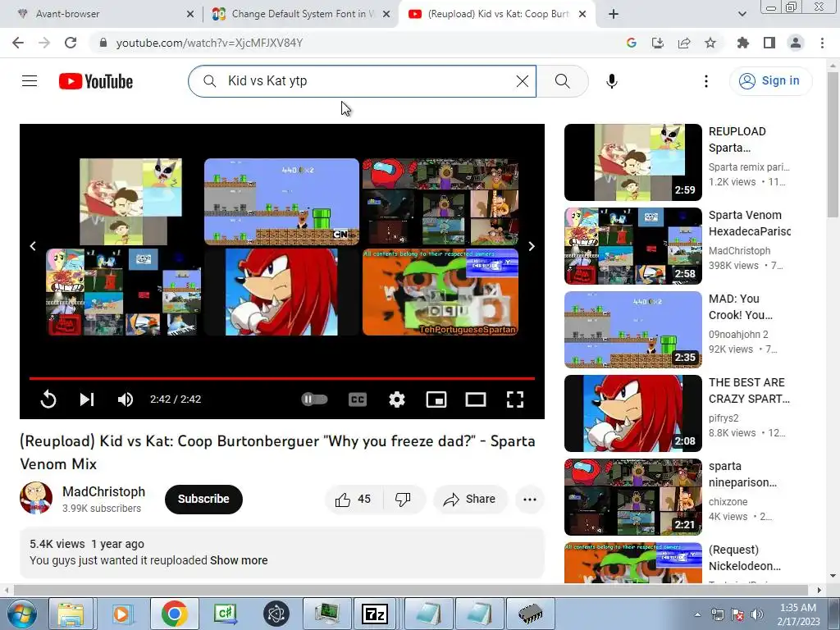Toggle the autoplay switch
The width and height of the screenshot is (840, 630).
(x=314, y=399)
